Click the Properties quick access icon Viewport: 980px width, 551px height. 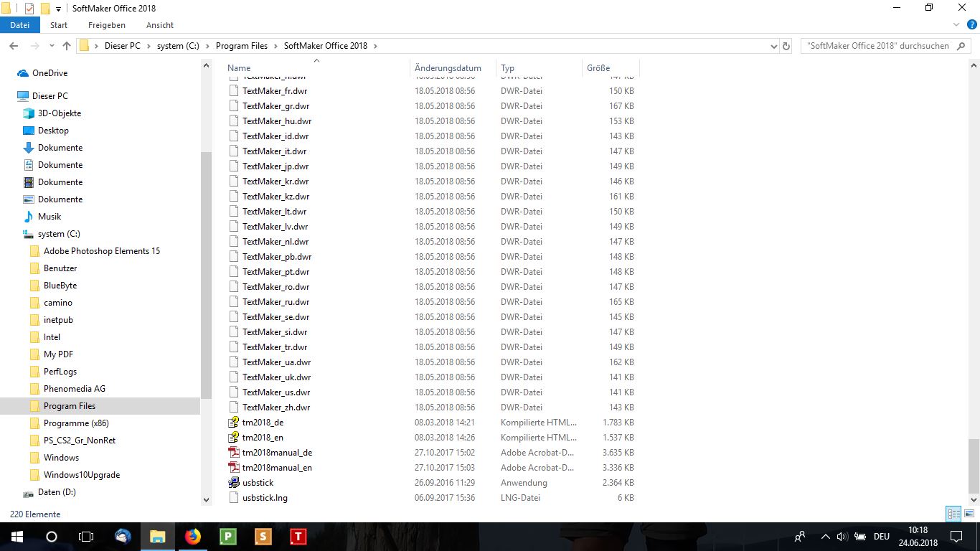click(x=29, y=9)
